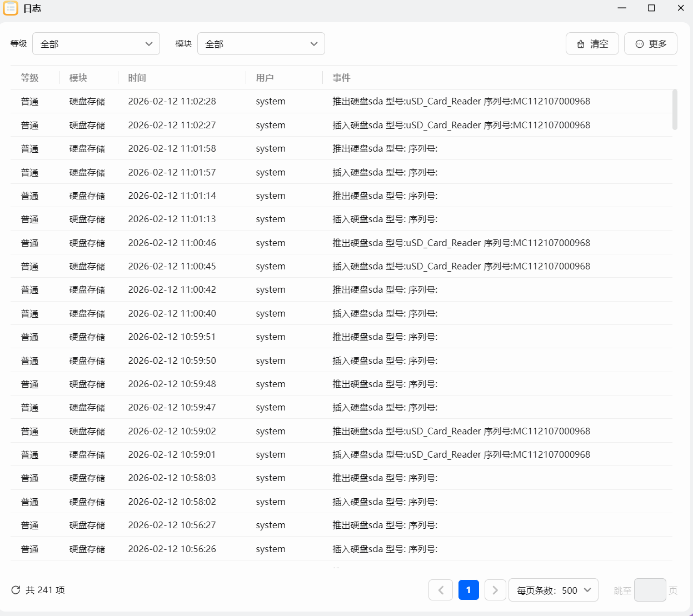Screen dimensions: 693x616
Task: Click the 清空 button
Action: 592,44
